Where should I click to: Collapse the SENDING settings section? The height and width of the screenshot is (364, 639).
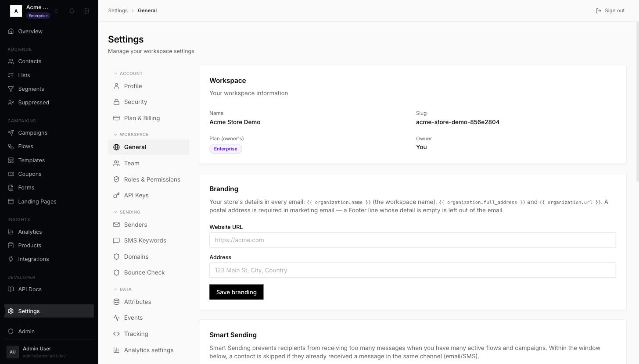click(x=127, y=212)
